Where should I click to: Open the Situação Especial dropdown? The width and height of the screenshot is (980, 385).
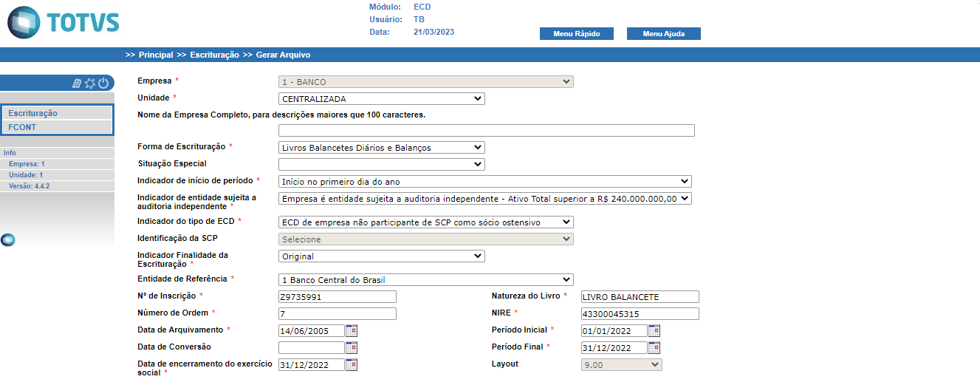tap(382, 164)
